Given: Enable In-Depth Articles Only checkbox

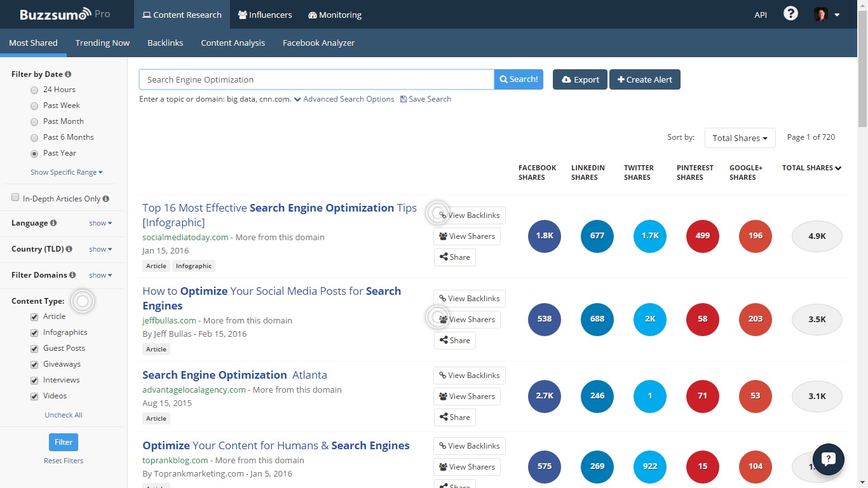Looking at the screenshot, I should pyautogui.click(x=16, y=198).
